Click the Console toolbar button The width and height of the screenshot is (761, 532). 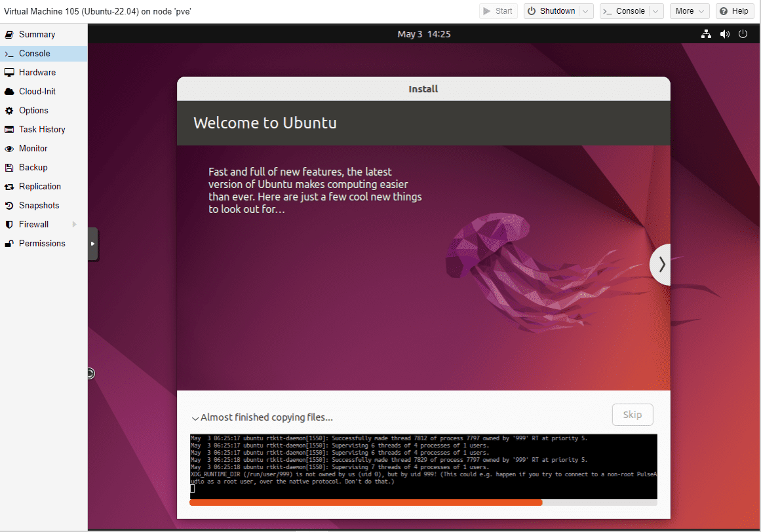click(x=624, y=11)
